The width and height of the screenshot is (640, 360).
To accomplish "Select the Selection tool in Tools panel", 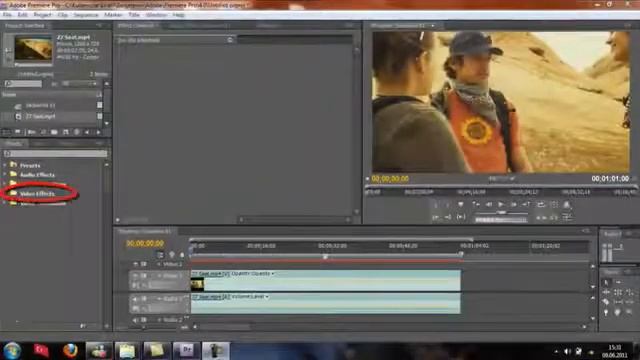I will (607, 282).
